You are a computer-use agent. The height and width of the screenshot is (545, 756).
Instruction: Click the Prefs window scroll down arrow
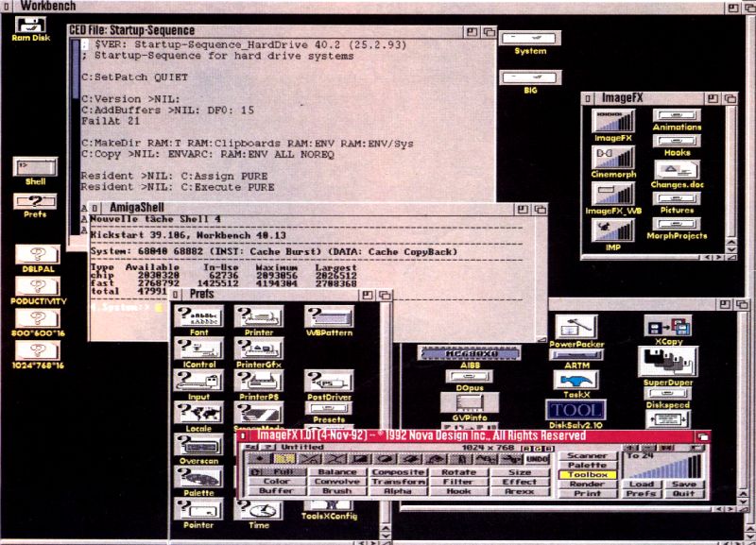(386, 536)
